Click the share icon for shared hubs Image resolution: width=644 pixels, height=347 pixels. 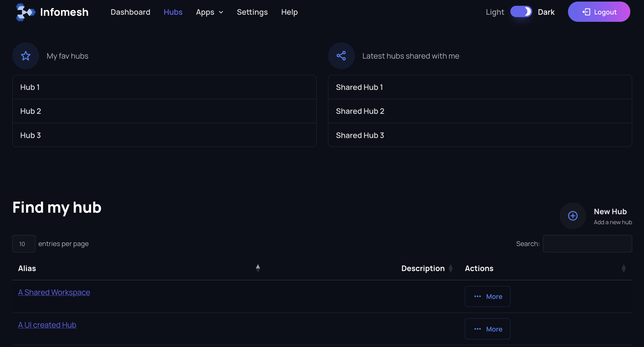click(341, 56)
